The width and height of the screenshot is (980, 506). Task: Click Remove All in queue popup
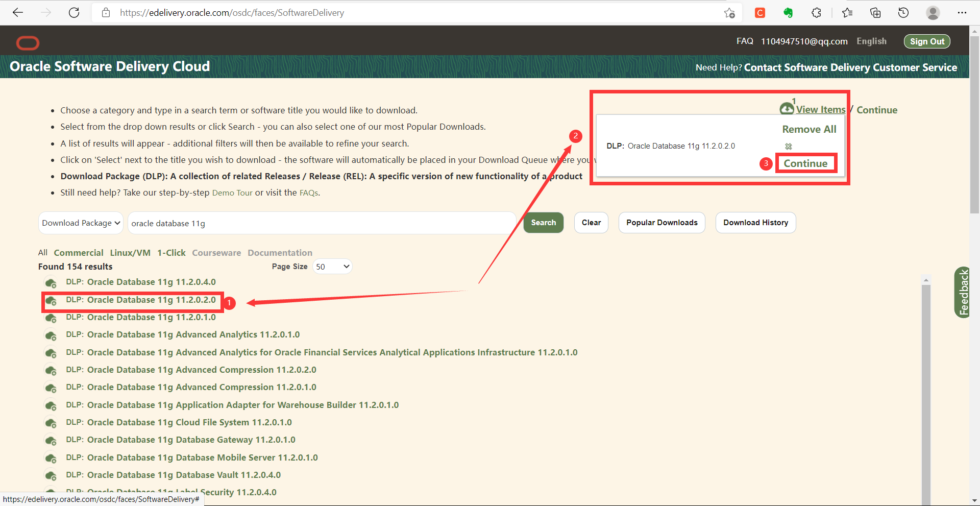[809, 129]
